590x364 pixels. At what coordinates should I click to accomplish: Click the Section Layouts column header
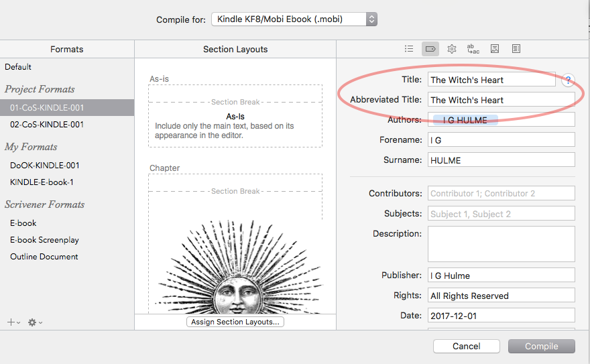235,49
